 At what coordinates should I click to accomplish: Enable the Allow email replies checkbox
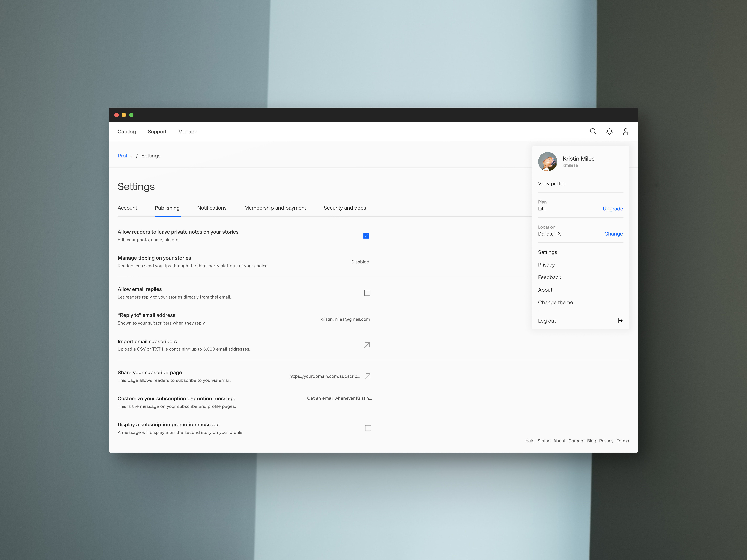(367, 293)
